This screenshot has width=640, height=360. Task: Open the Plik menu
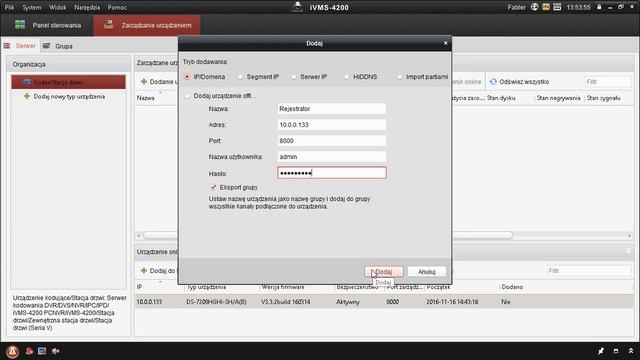point(9,7)
